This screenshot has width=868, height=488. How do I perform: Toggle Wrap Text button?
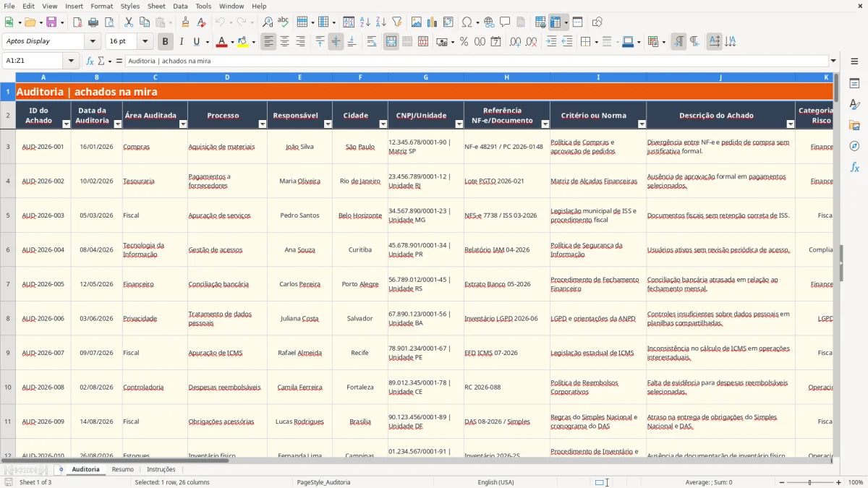tap(372, 42)
